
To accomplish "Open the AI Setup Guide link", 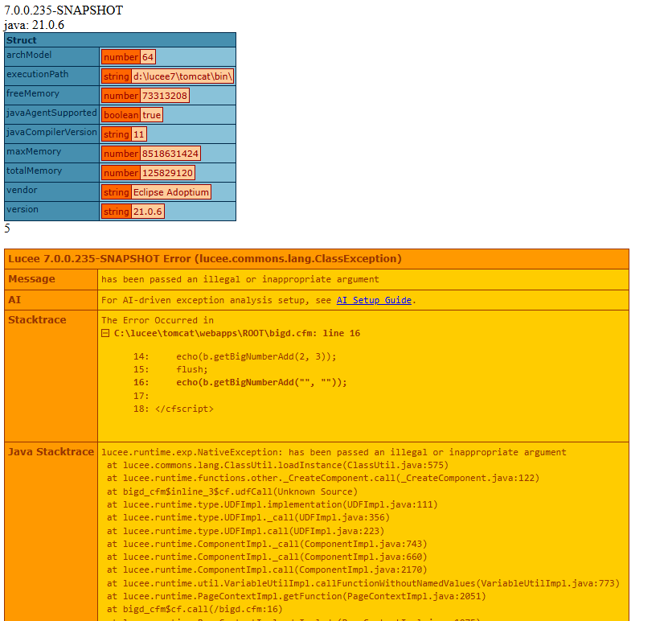I will click(x=374, y=300).
